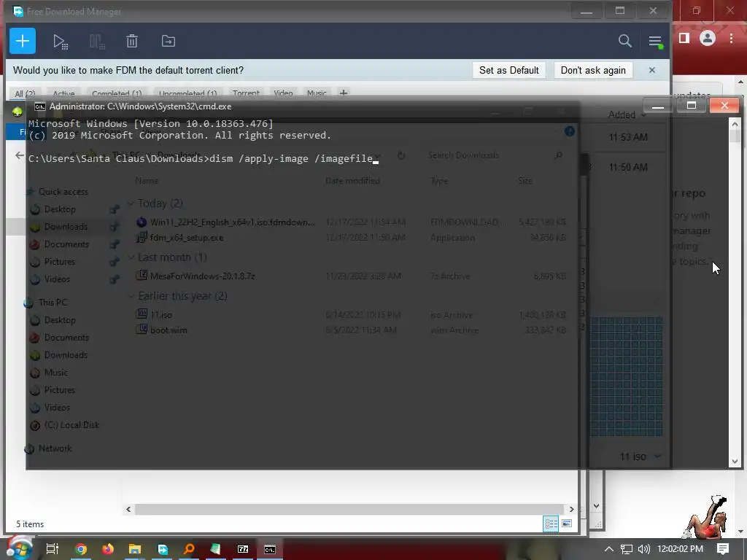Click Set as Default button
The width and height of the screenshot is (747, 560).
pos(508,71)
